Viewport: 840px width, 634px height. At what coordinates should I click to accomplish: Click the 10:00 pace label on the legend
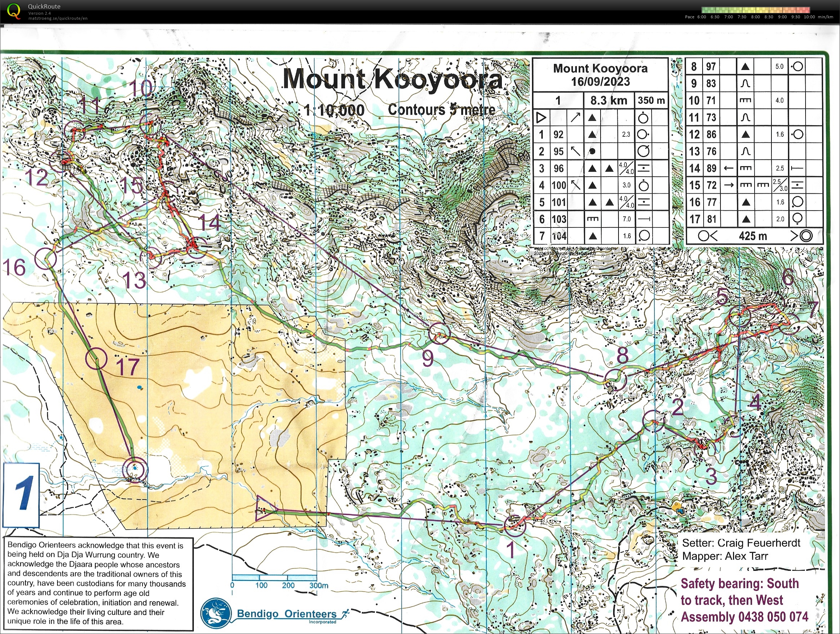(x=809, y=17)
